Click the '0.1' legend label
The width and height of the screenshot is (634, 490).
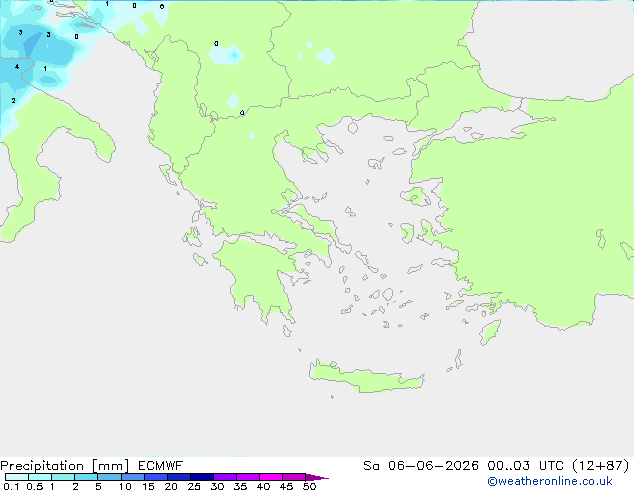(x=11, y=486)
